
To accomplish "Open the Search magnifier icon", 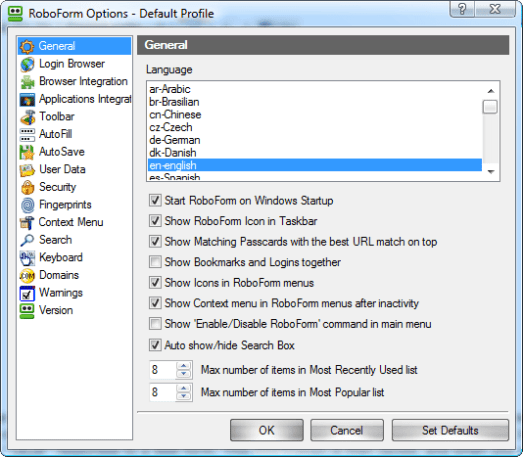I will (x=27, y=240).
